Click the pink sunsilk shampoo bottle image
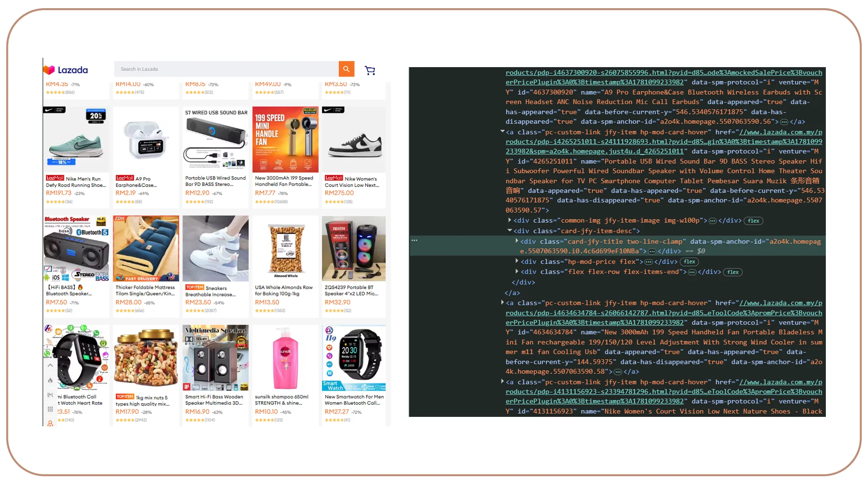The image size is (868, 484). (x=285, y=358)
